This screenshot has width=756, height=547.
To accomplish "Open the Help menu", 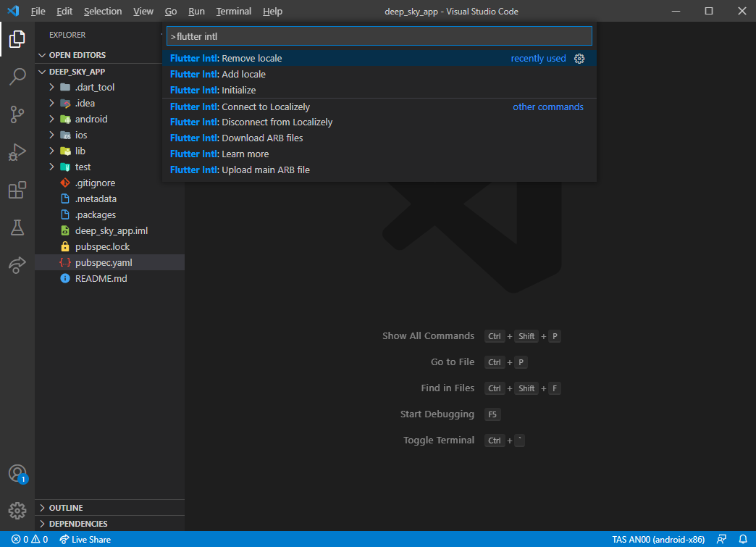I will click(272, 11).
